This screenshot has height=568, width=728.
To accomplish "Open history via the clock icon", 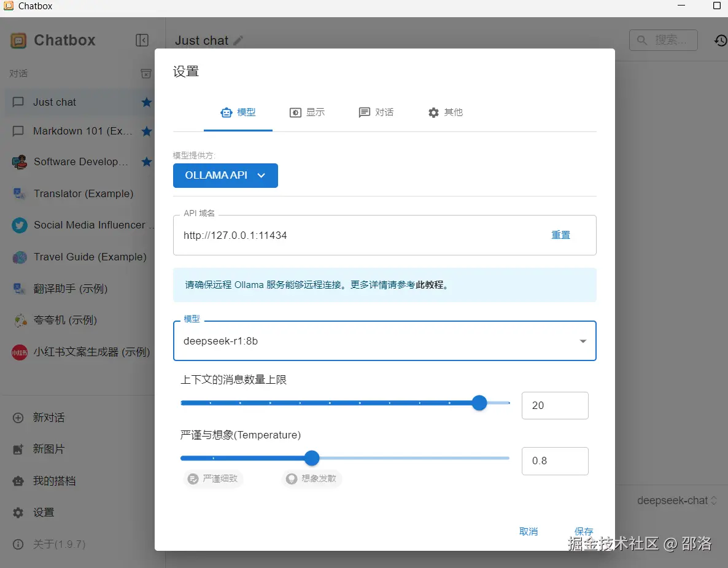I will [x=720, y=41].
